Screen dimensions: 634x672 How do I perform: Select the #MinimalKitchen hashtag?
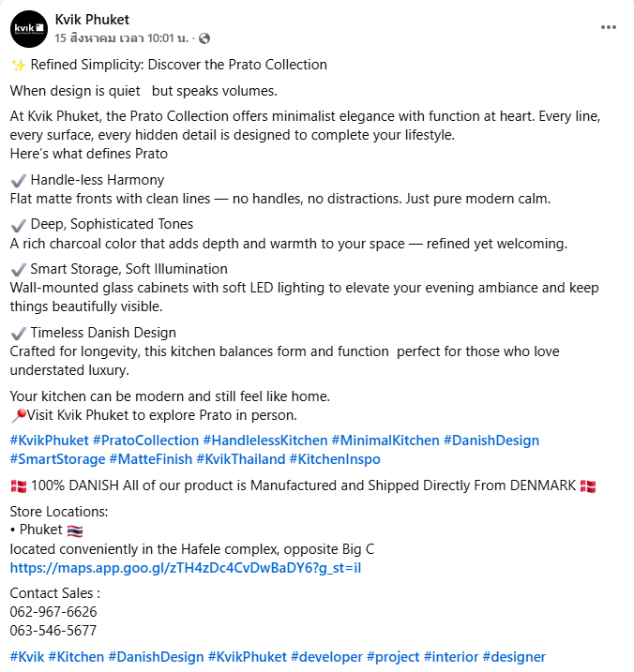pos(385,441)
